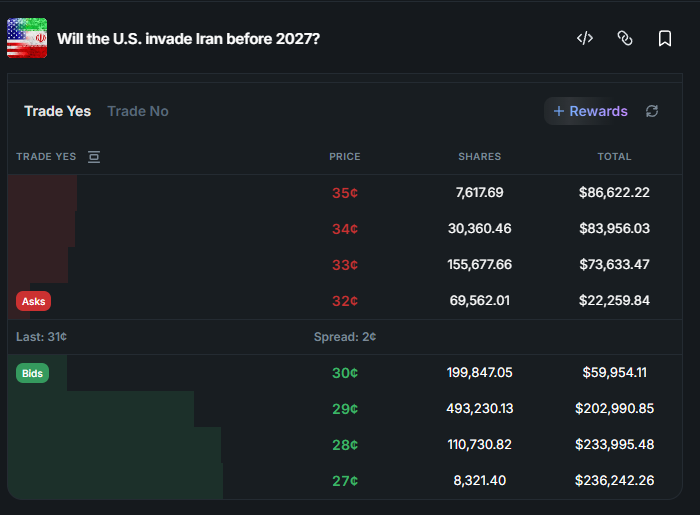Click shares value 199,847.05

[479, 373]
